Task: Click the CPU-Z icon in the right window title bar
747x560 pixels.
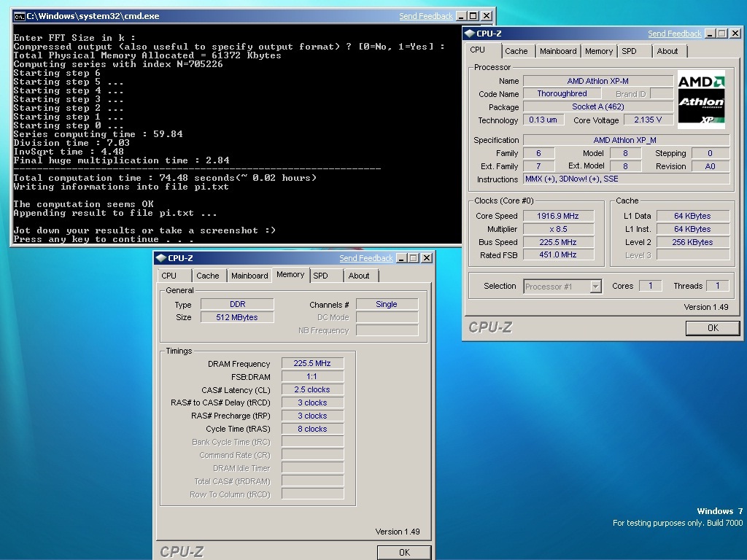Action: pyautogui.click(x=470, y=34)
